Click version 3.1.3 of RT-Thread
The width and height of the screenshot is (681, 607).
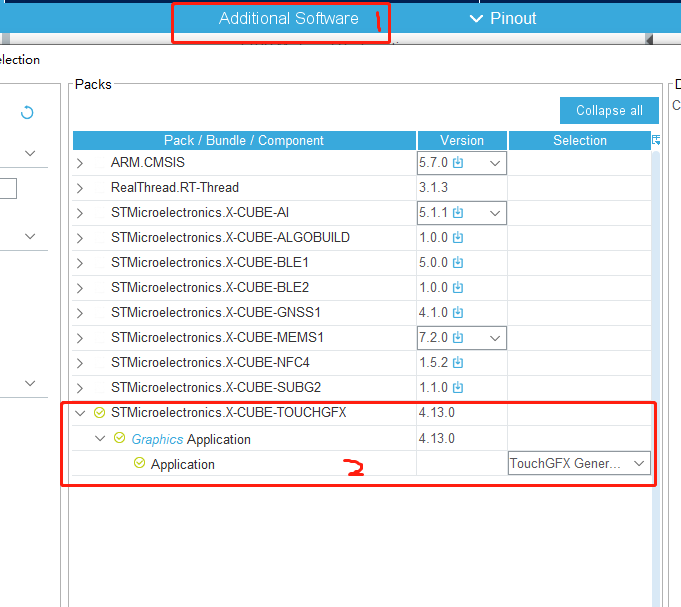[433, 187]
